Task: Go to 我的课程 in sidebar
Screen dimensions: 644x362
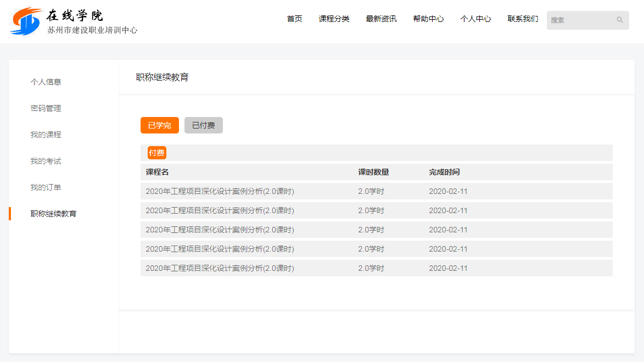Action: click(x=46, y=135)
